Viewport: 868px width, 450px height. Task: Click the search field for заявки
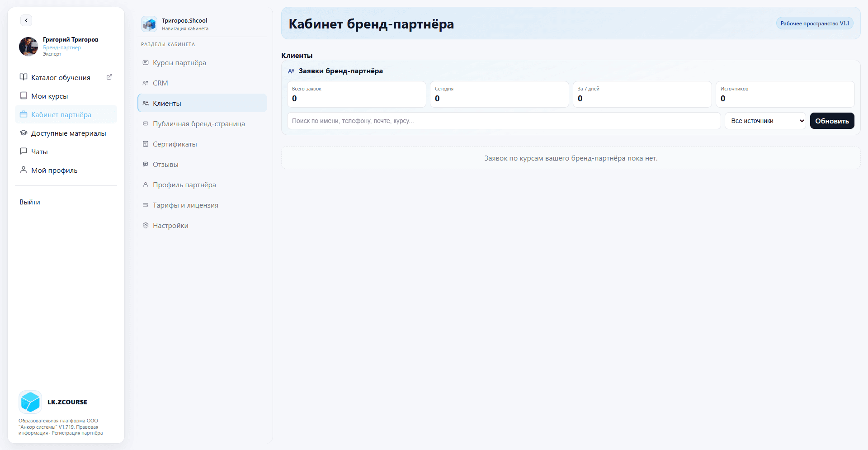coord(503,121)
